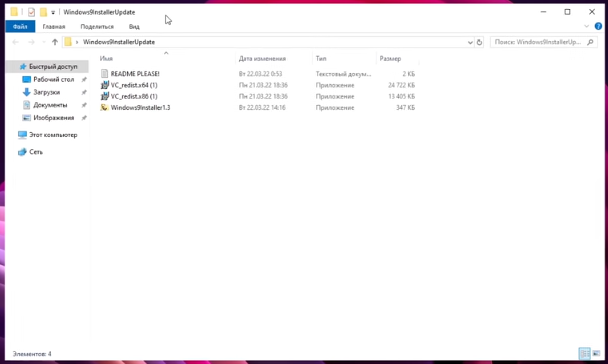The image size is (608, 364).
Task: Click the Windows9InstallerUpdate breadcrumb in address bar
Action: (119, 42)
